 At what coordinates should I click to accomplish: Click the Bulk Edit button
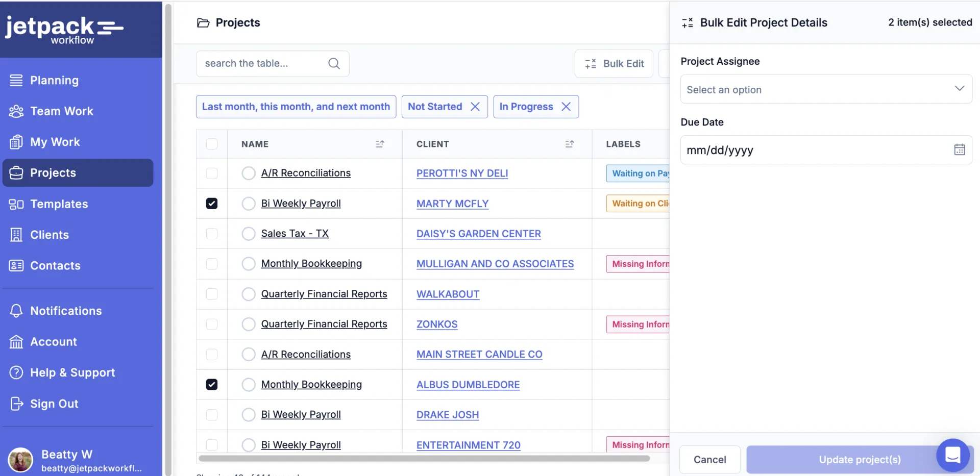pyautogui.click(x=614, y=64)
